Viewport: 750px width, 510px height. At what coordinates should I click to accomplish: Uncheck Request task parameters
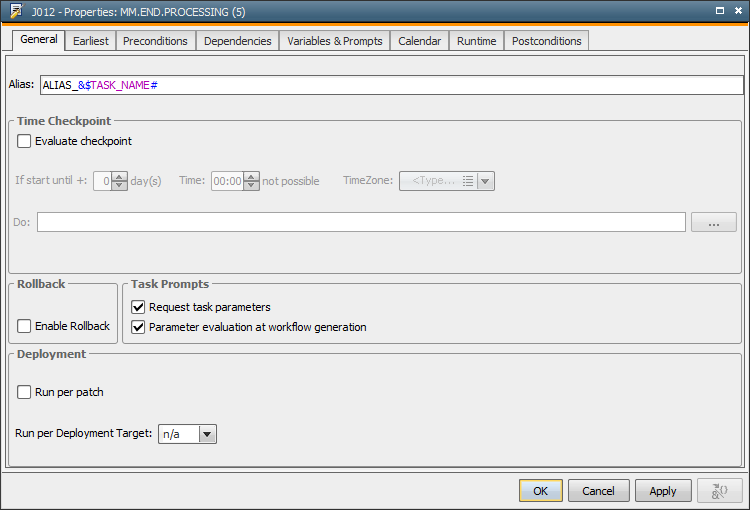139,307
